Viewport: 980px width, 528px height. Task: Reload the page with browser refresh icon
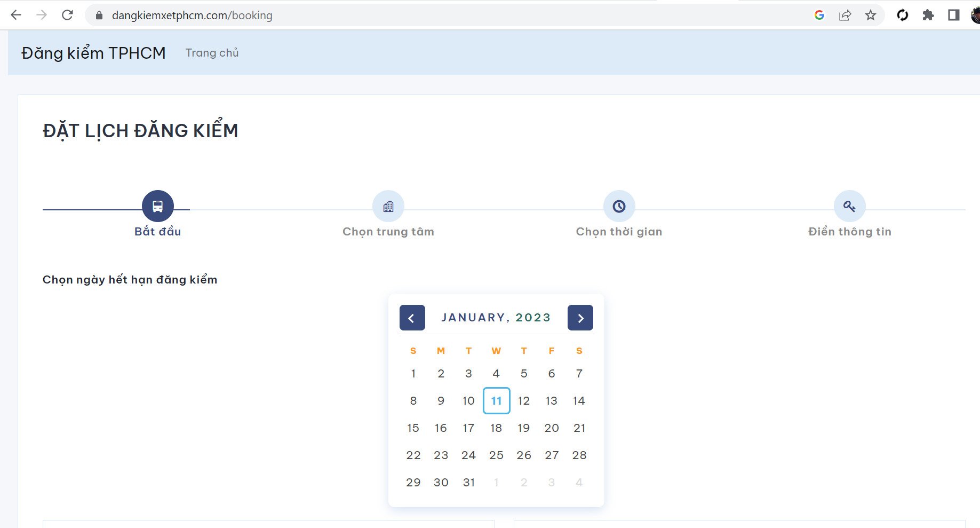67,15
